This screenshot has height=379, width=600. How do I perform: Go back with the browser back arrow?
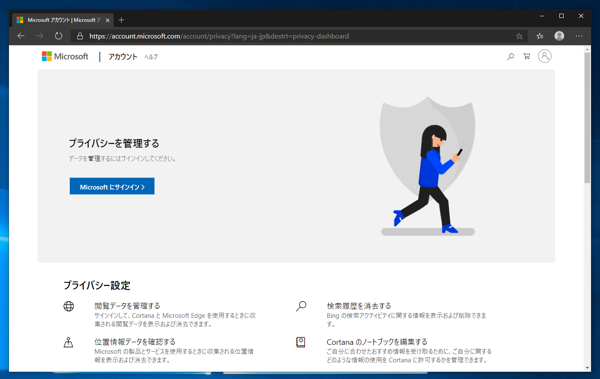pyautogui.click(x=21, y=36)
